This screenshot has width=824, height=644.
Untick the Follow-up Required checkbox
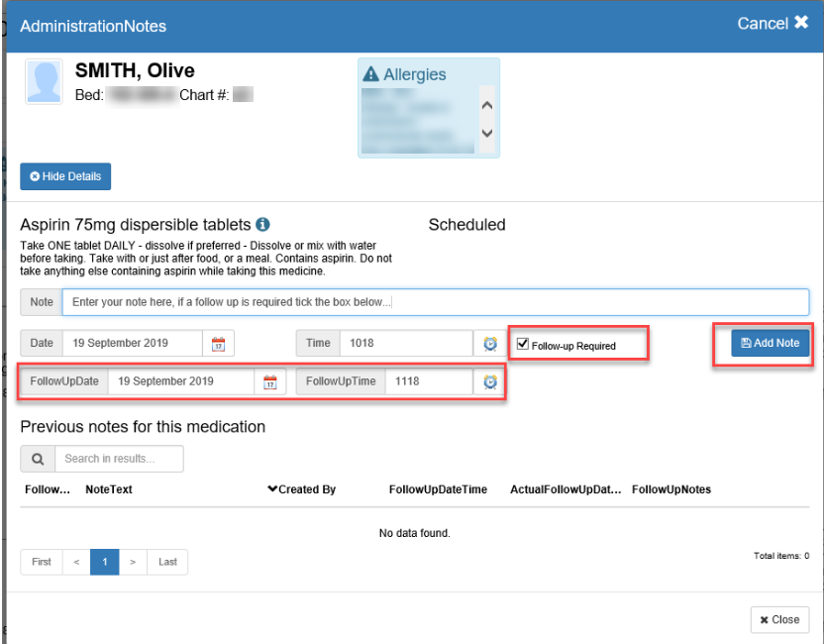(x=522, y=345)
